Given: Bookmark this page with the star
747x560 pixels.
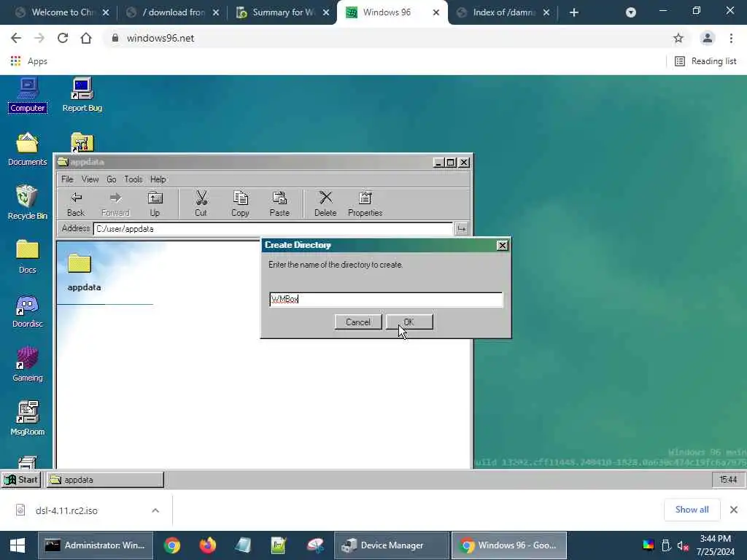Looking at the screenshot, I should pyautogui.click(x=678, y=38).
